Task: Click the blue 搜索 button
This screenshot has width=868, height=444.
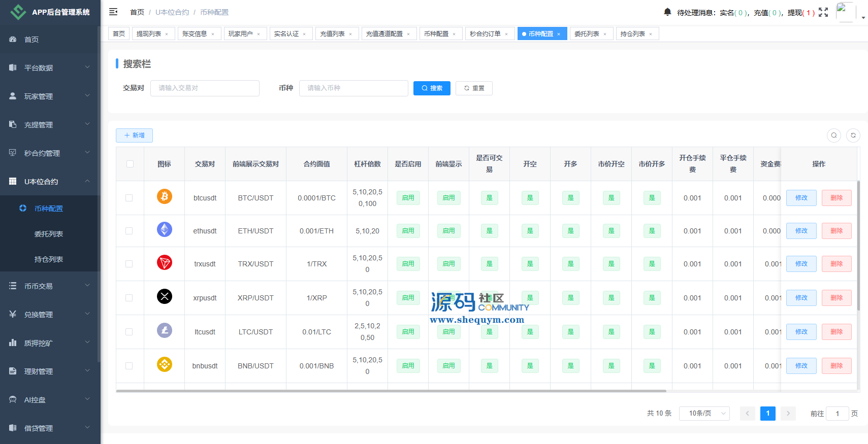Action: [x=432, y=88]
